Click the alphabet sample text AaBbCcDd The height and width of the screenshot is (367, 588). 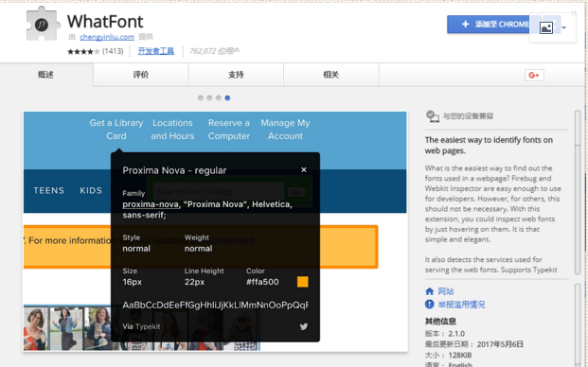pyautogui.click(x=215, y=305)
